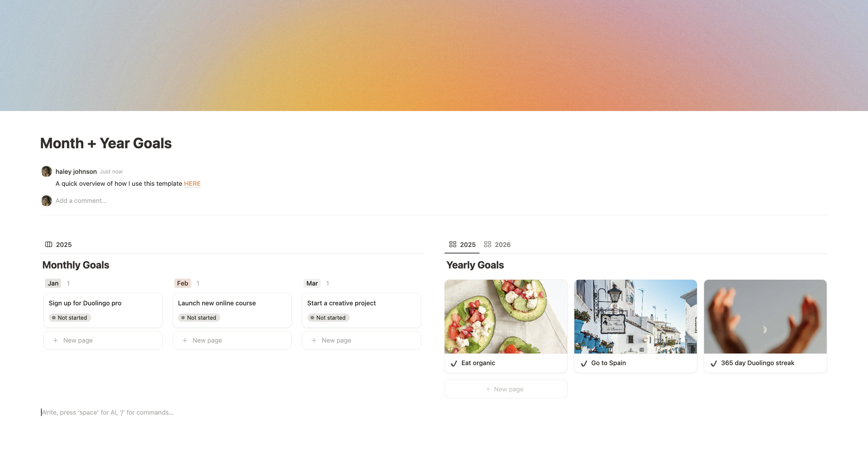Open the Not started status on online course card
Viewport: 868px width, 472px height.
tap(199, 318)
